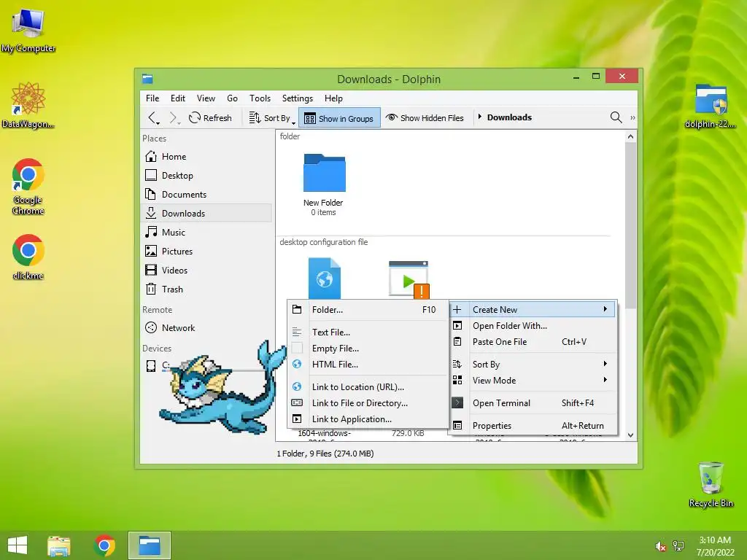Click the scroll up arrow

pyautogui.click(x=631, y=136)
